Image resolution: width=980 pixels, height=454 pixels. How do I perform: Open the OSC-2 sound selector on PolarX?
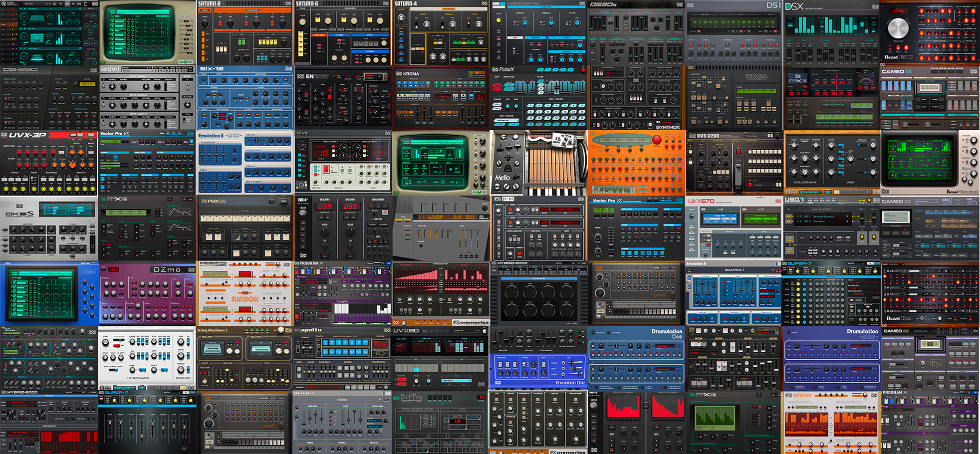click(x=506, y=120)
